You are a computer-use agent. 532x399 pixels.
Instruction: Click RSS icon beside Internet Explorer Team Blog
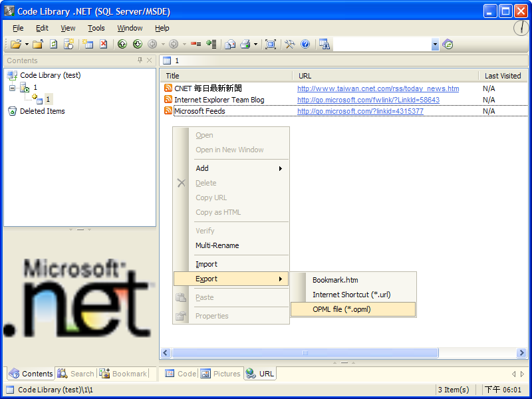tap(168, 99)
